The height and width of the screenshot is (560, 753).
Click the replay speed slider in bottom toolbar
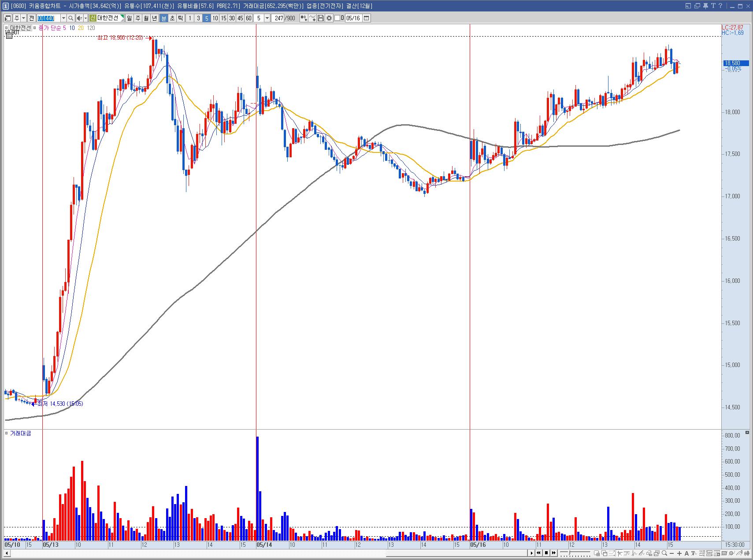point(575,553)
